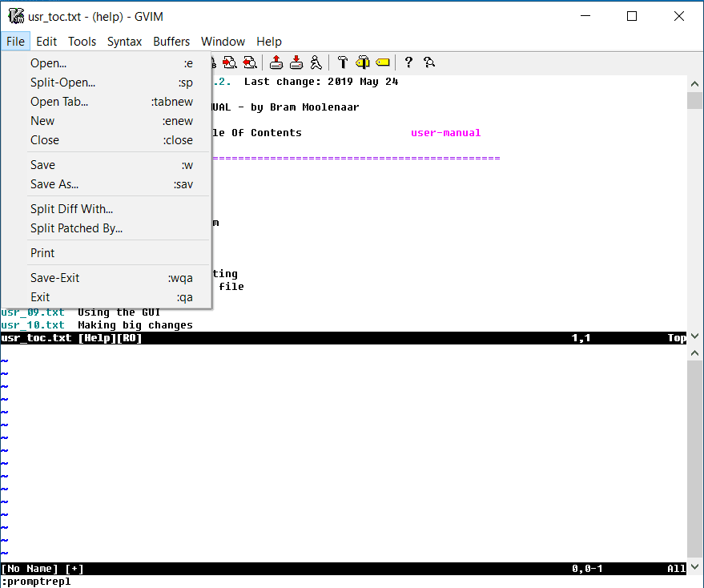Choose Exit from the File menu
The height and width of the screenshot is (588, 704).
pos(107,297)
